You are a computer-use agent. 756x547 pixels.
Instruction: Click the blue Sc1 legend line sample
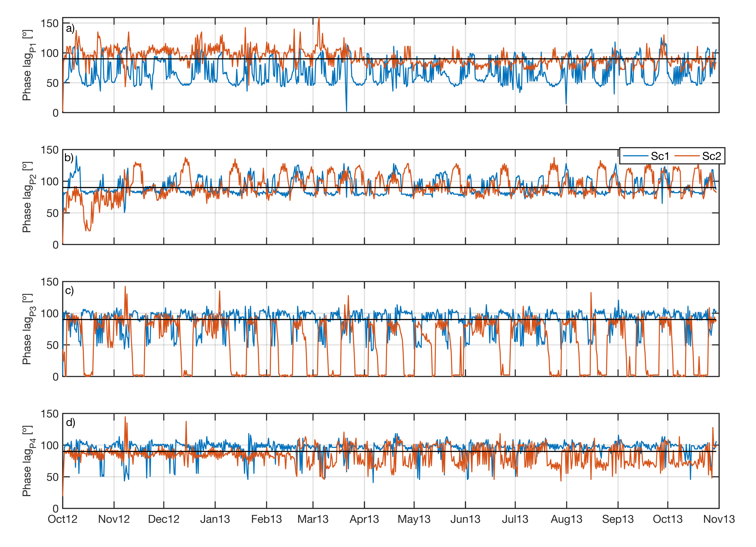[x=635, y=156]
